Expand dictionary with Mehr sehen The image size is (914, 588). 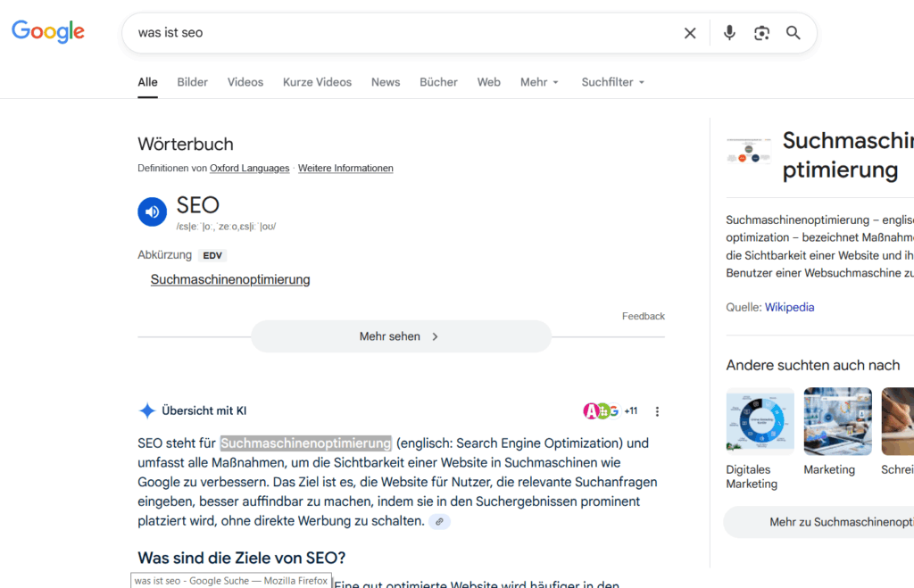click(x=401, y=336)
